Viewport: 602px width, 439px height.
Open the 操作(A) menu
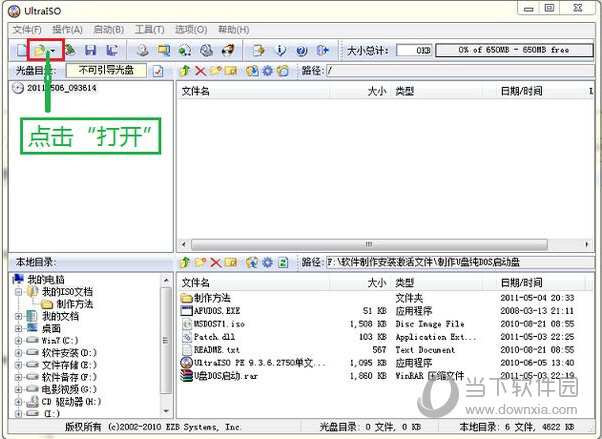67,30
